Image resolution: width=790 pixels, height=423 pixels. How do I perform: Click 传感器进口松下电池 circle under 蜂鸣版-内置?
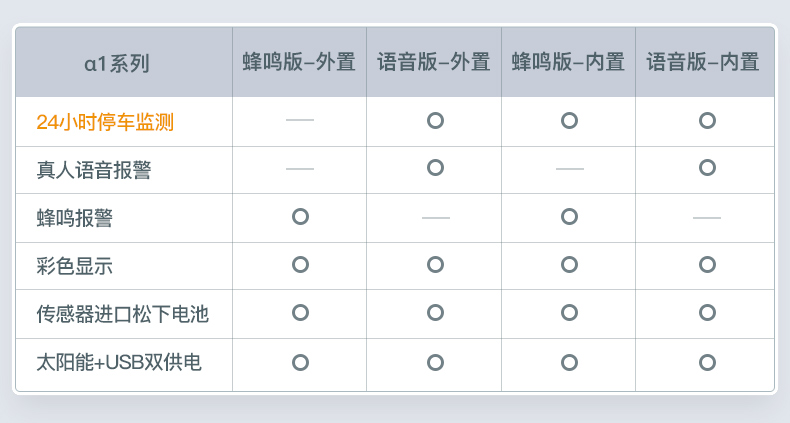coord(569,312)
